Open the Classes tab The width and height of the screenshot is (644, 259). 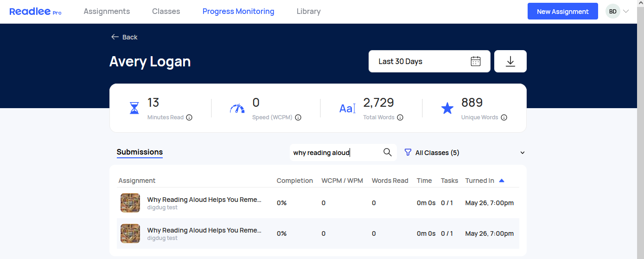click(x=166, y=12)
